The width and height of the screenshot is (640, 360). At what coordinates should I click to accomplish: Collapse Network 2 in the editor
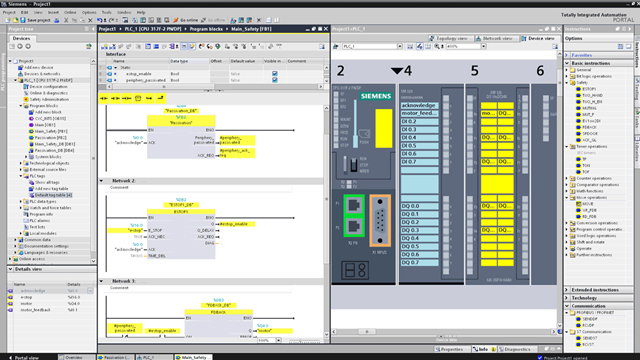(102, 180)
